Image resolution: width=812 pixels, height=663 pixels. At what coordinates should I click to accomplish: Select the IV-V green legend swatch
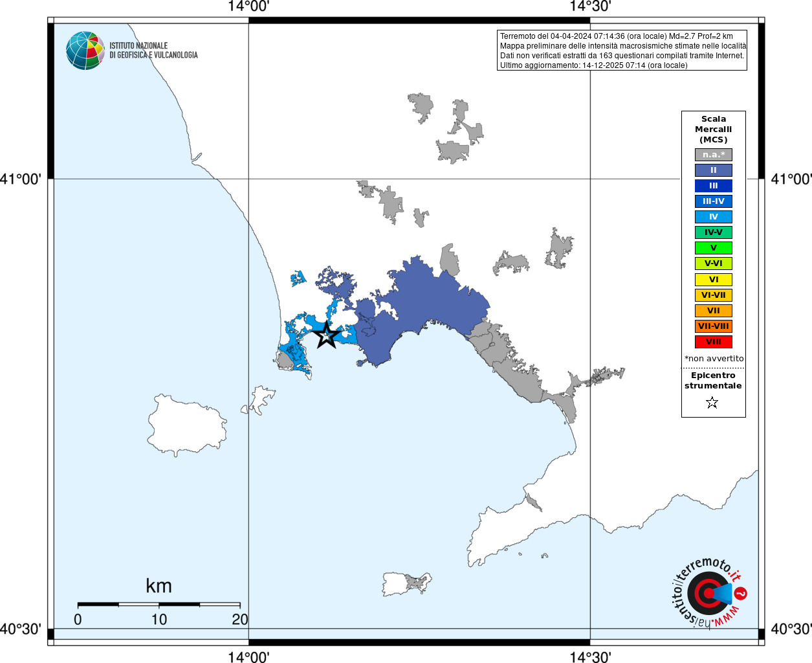(714, 232)
